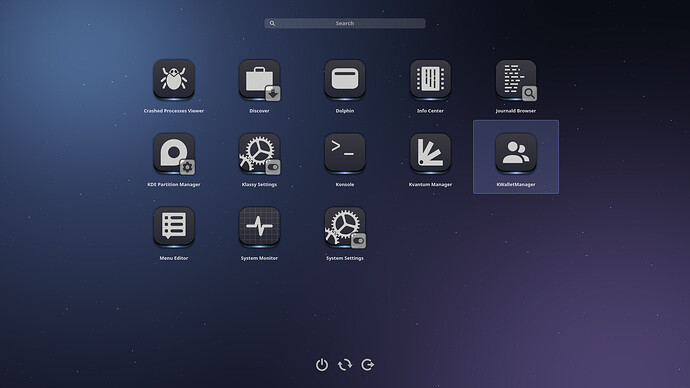Focus the Search input field
This screenshot has height=388, width=690.
click(x=345, y=23)
